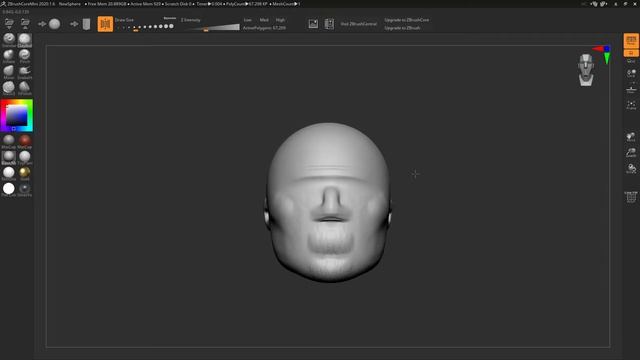Image resolution: width=640 pixels, height=360 pixels.
Task: Select the ClayBuildup brush
Action: (x=24, y=40)
